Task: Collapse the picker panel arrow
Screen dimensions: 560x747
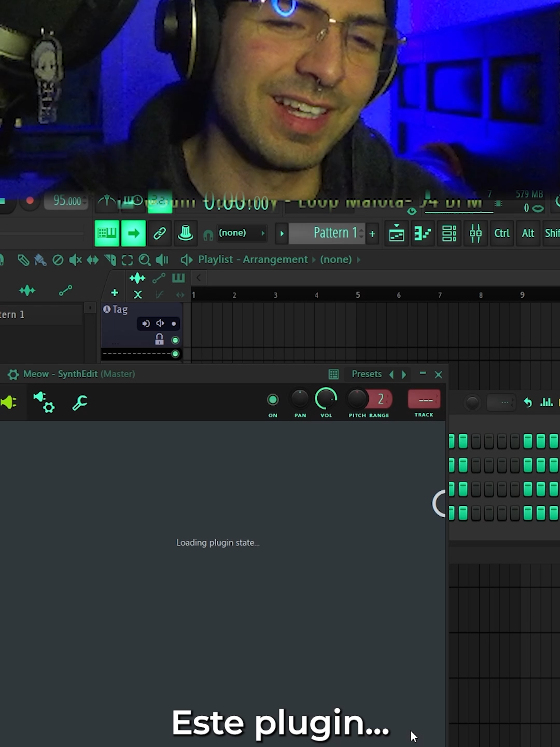Action: click(199, 278)
